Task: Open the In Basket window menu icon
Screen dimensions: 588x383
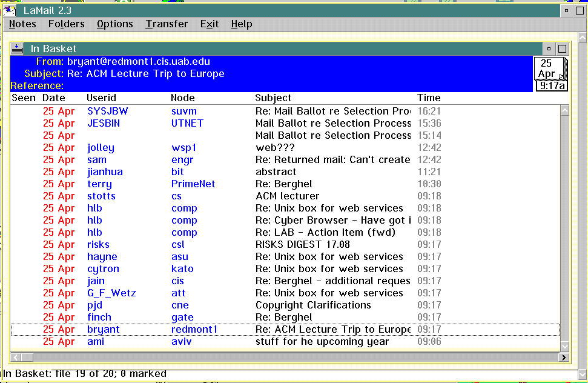Action: (17, 49)
